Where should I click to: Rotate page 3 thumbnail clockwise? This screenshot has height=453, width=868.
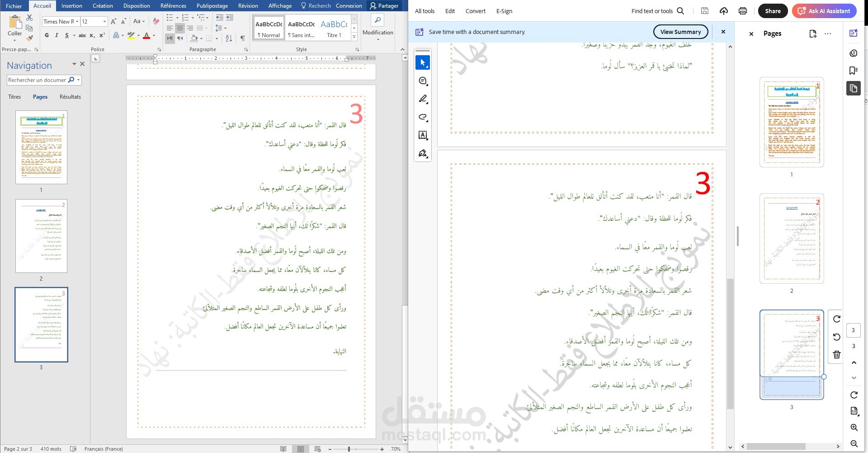[837, 319]
